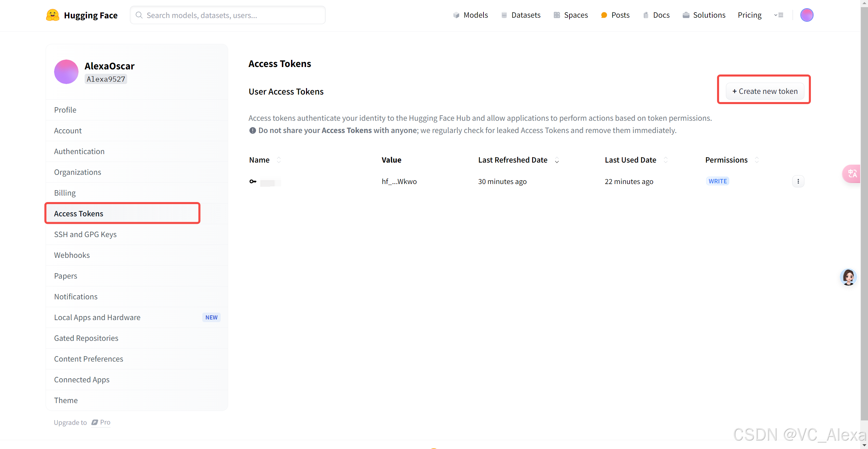Click the warning info icon beside notice
The image size is (868, 449).
(252, 130)
